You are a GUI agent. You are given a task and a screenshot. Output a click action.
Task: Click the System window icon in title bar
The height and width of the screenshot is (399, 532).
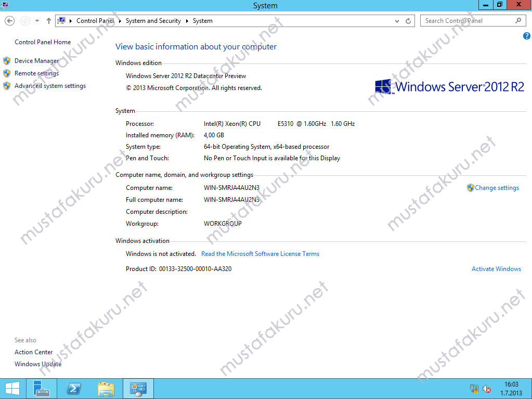click(5, 5)
